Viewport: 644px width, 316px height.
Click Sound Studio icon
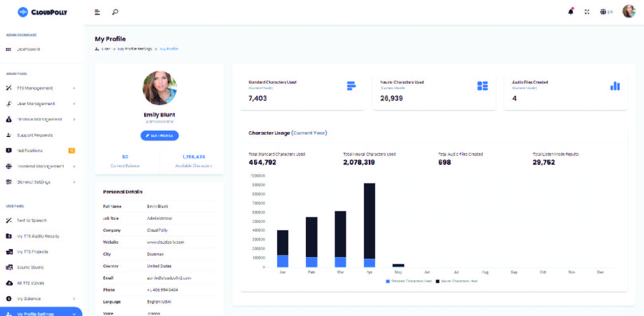click(9, 267)
